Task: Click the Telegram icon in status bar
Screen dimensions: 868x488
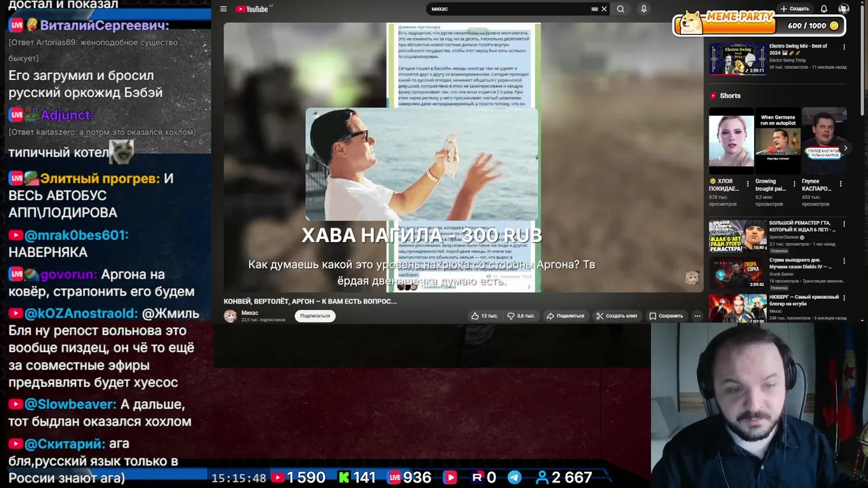Action: pyautogui.click(x=515, y=478)
